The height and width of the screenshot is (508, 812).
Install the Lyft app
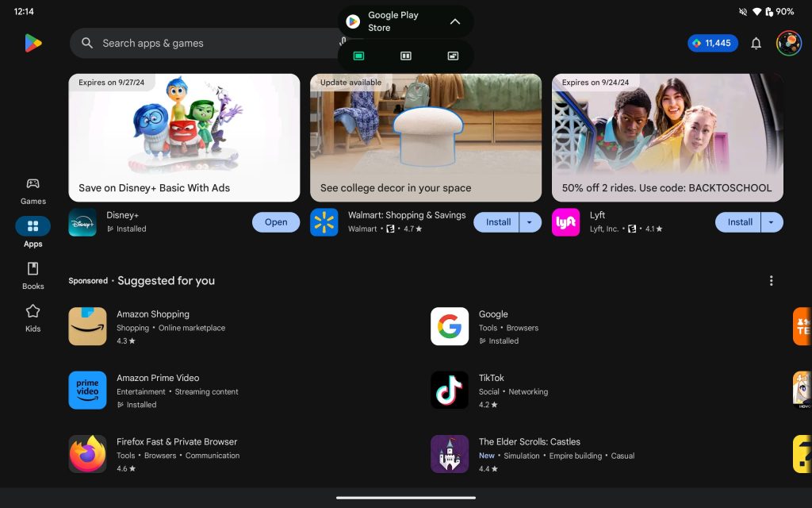[x=739, y=222]
